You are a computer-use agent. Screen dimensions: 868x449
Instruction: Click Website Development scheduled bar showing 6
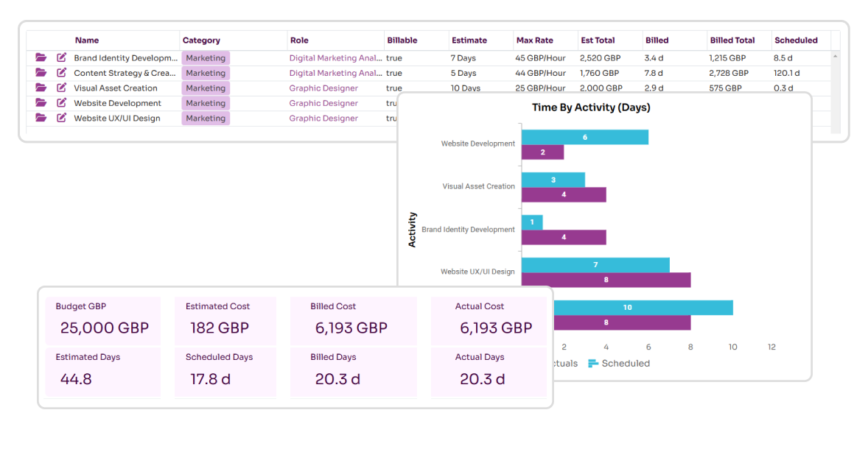584,137
